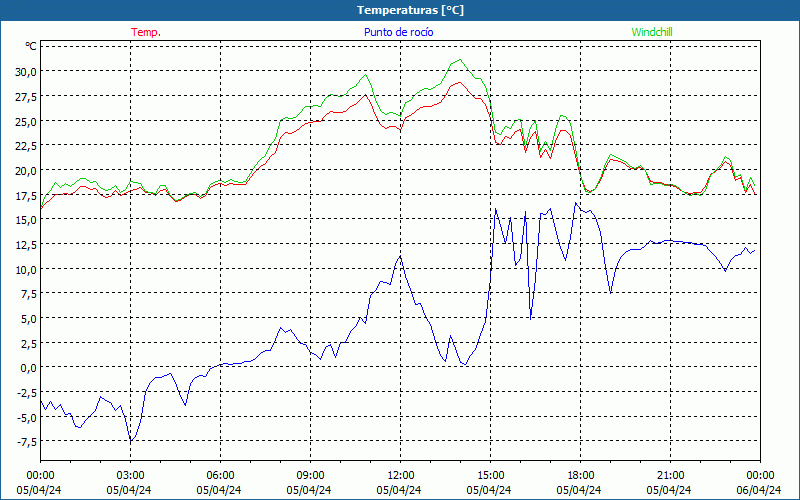Screen dimensions: 800x500
Task: Click the °C unit label on the axis
Action: 31,46
